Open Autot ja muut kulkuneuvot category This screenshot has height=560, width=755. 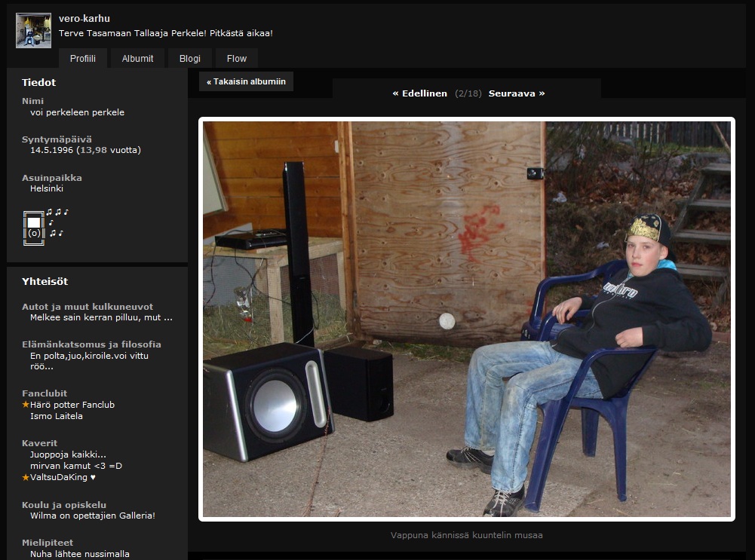coord(87,307)
